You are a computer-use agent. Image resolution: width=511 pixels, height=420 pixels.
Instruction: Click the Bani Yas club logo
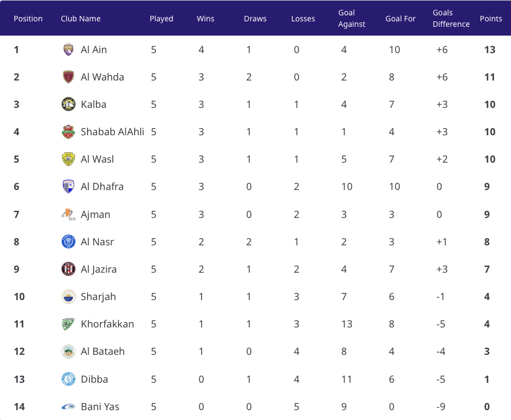68,406
